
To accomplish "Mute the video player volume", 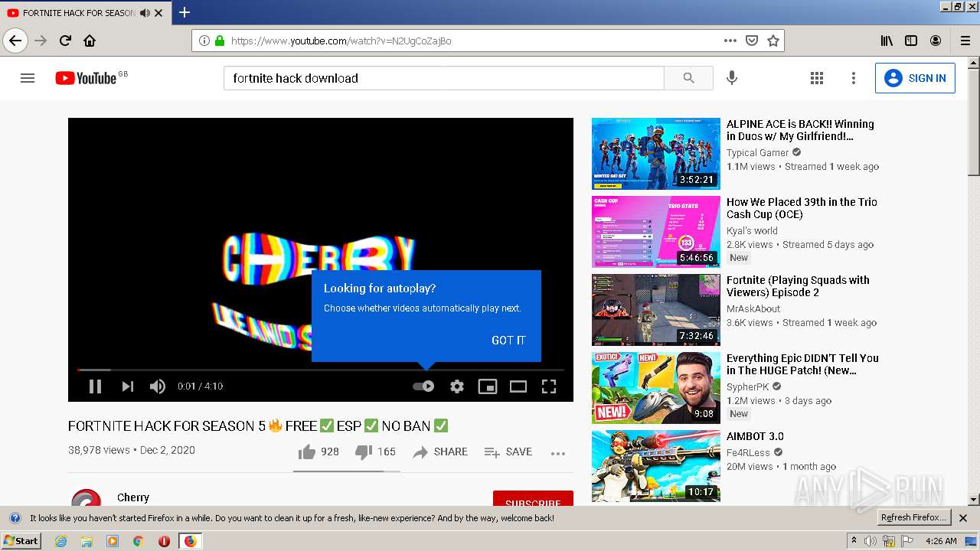I will (x=158, y=386).
